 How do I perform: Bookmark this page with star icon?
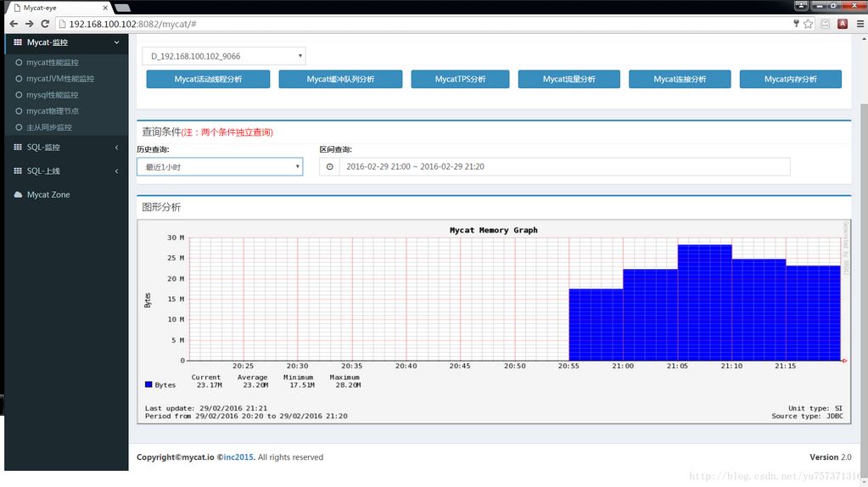pyautogui.click(x=809, y=24)
